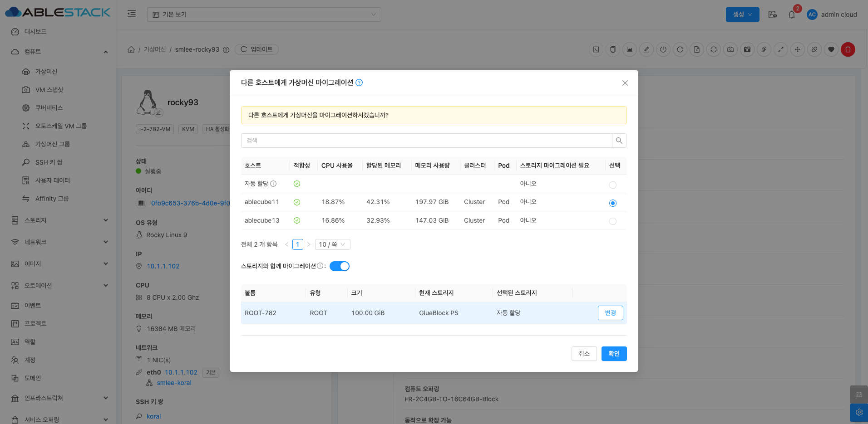Click the 변경 button for ROOT-782
Image resolution: width=868 pixels, height=424 pixels.
click(x=610, y=313)
